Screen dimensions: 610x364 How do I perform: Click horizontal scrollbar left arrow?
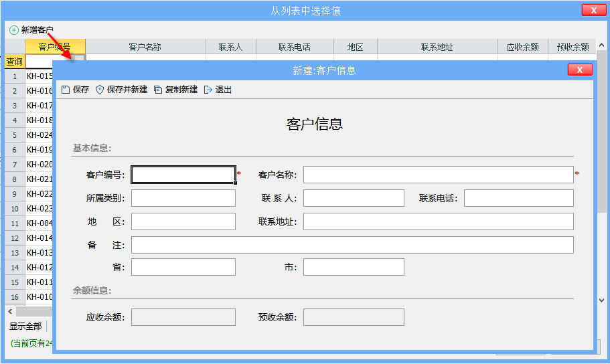(10, 311)
